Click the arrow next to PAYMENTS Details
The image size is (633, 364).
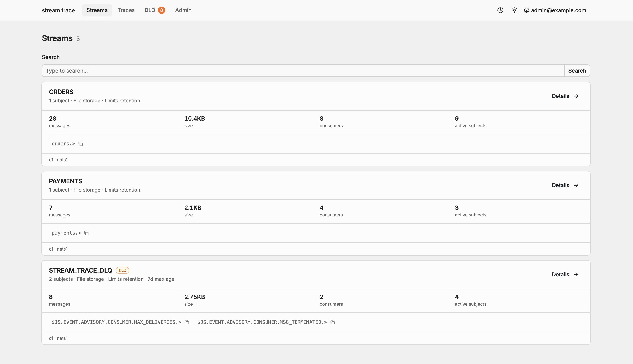coord(576,186)
